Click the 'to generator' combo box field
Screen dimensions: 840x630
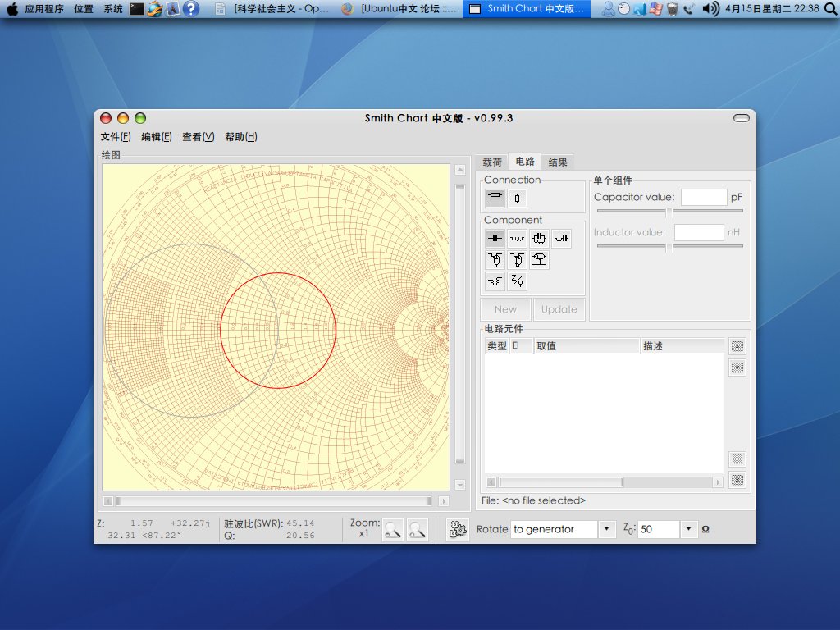[555, 529]
